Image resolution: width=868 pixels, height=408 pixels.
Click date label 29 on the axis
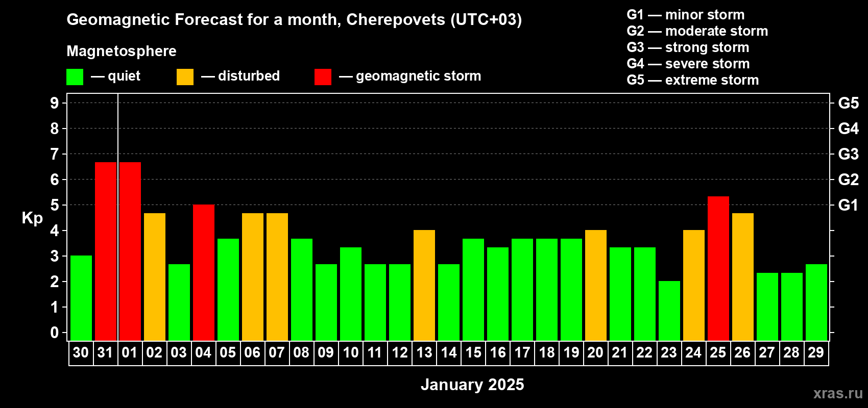point(816,352)
